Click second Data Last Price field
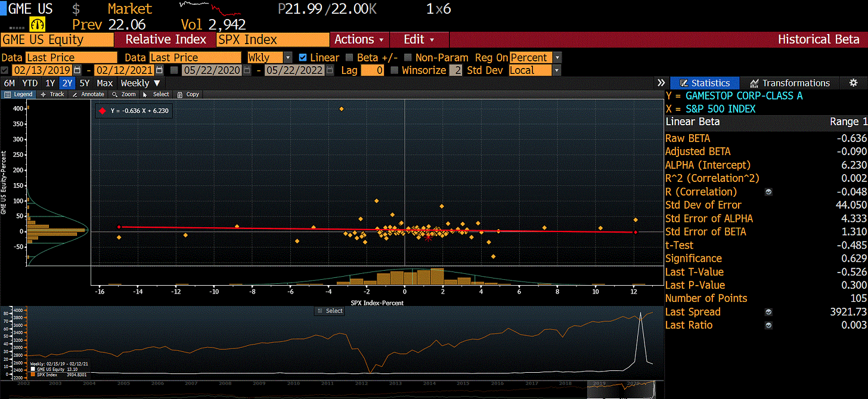Viewport: 868px width, 399px height. [195, 58]
